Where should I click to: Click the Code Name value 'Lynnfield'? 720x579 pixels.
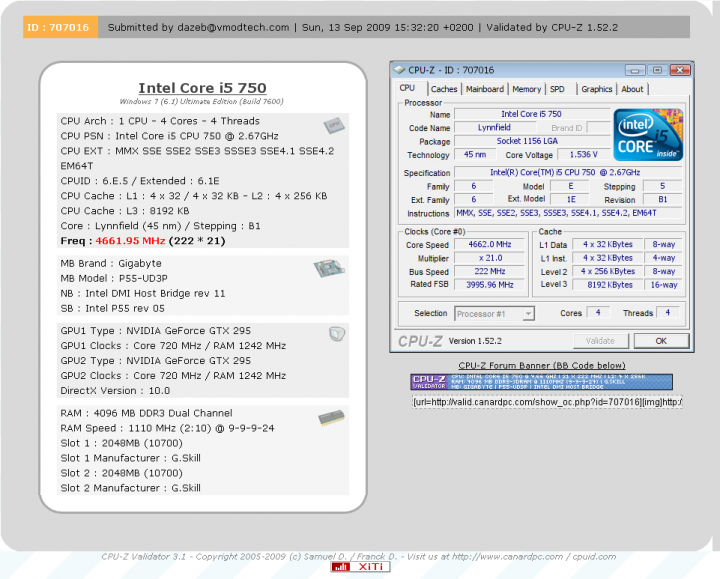point(494,128)
